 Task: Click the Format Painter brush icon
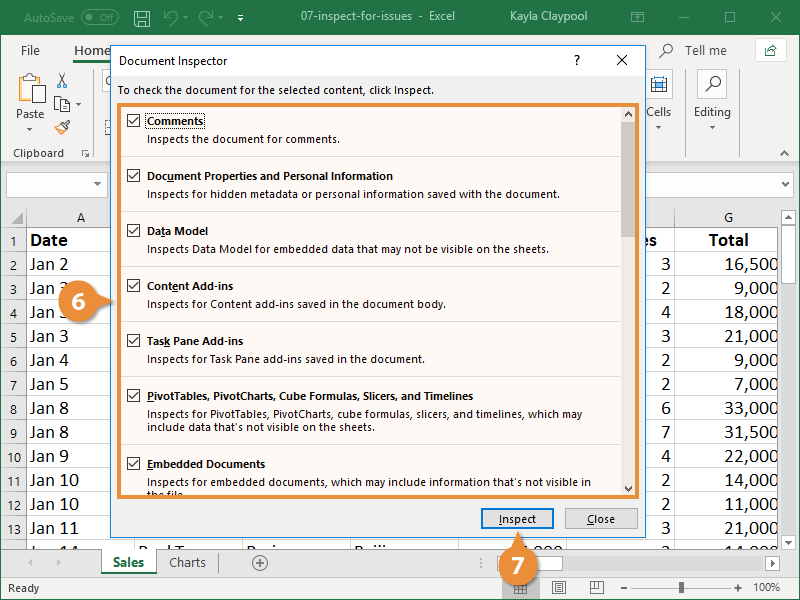click(62, 127)
